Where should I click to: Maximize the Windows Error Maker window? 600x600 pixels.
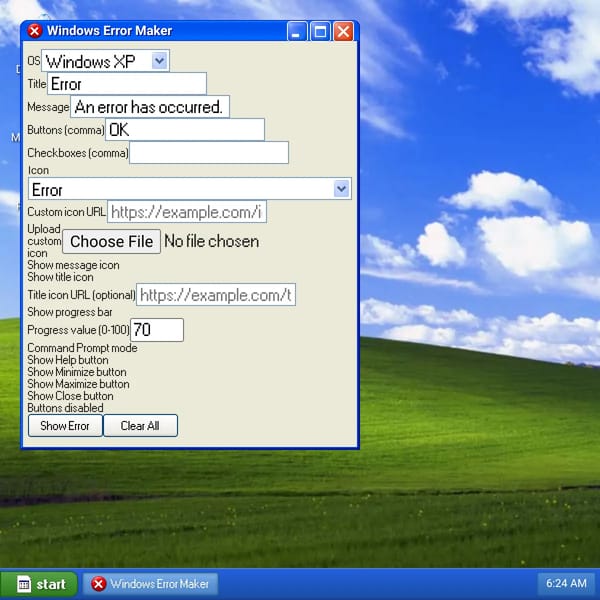click(x=320, y=31)
